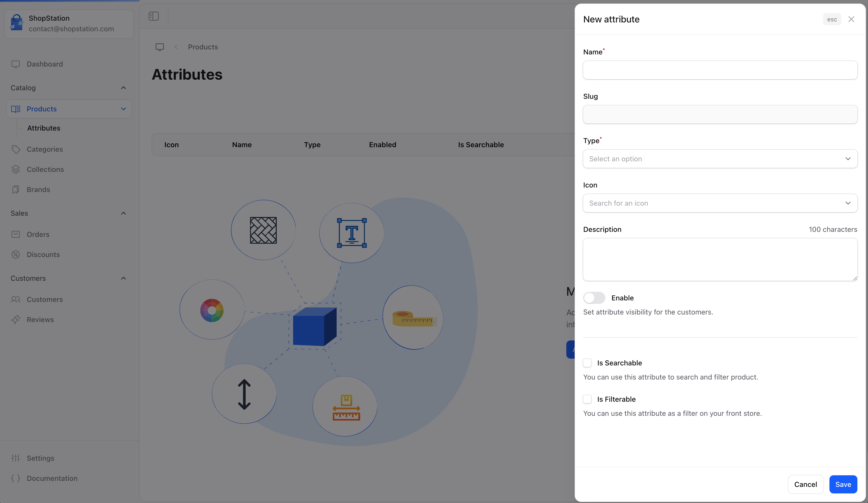Click the text box illustration icon
Image resolution: width=868 pixels, height=503 pixels.
tap(352, 233)
